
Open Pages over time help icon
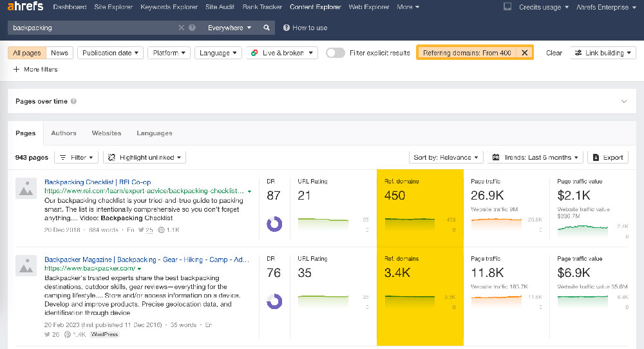click(x=73, y=101)
